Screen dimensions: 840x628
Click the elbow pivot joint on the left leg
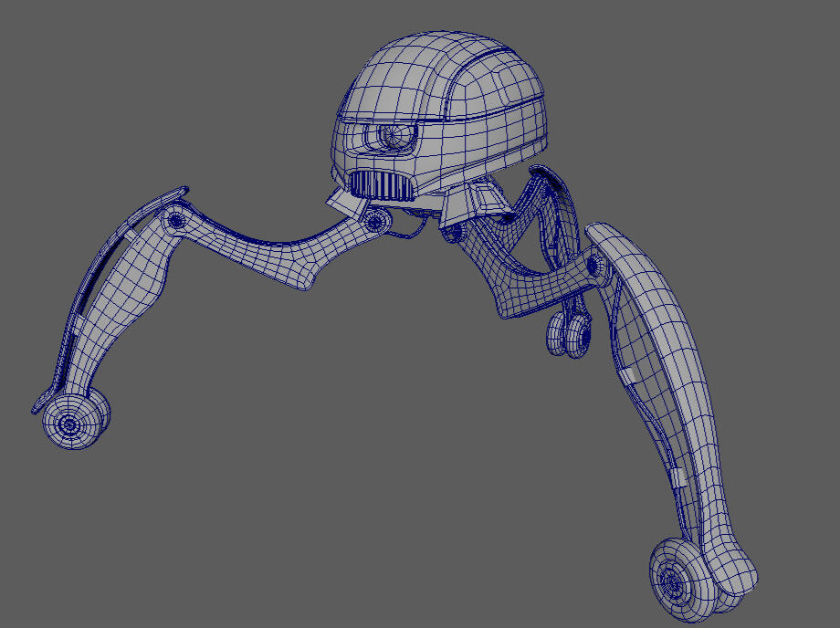click(175, 221)
